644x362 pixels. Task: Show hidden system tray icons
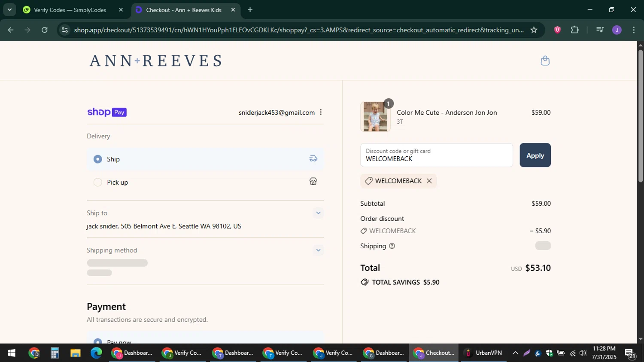click(x=515, y=353)
